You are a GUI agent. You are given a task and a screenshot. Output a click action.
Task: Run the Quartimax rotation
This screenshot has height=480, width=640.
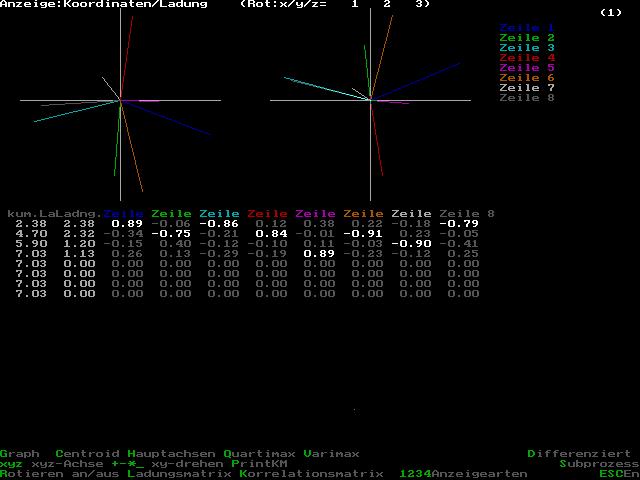coord(260,453)
